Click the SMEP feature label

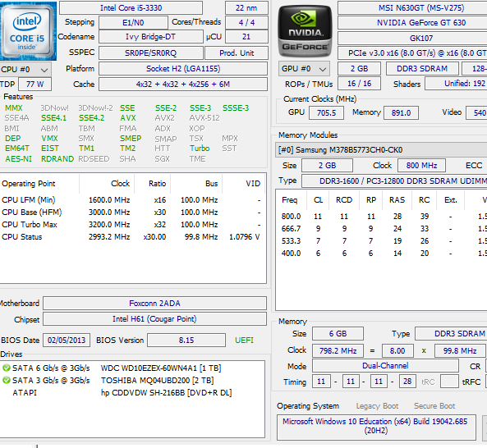[131, 139]
